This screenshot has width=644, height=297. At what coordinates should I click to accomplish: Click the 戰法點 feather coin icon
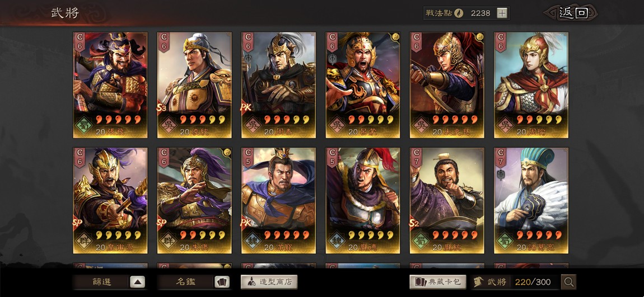click(459, 13)
